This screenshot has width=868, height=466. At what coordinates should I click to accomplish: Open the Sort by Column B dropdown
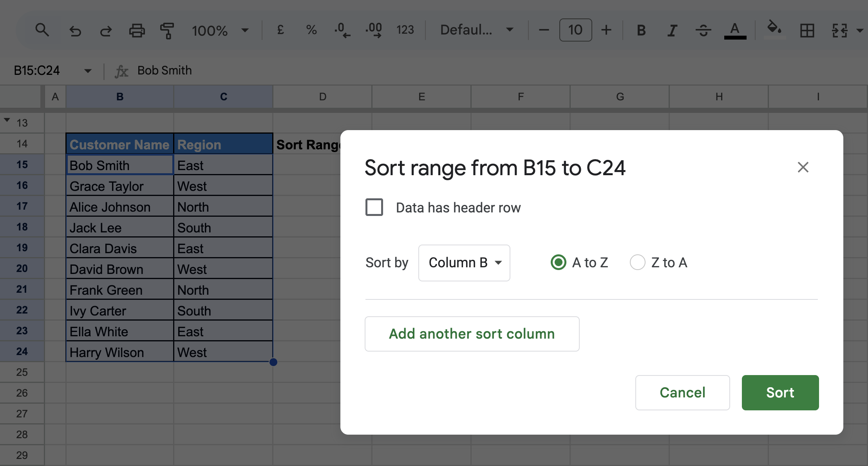[x=464, y=263]
